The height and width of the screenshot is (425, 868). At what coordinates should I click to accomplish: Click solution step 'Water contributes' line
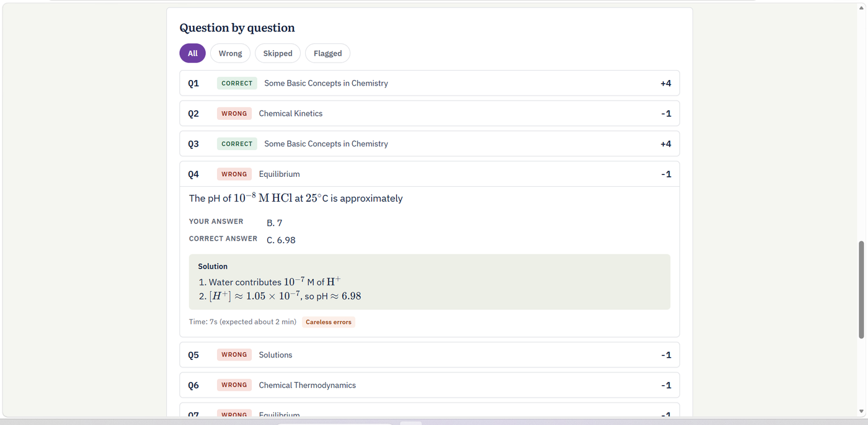pos(270,281)
